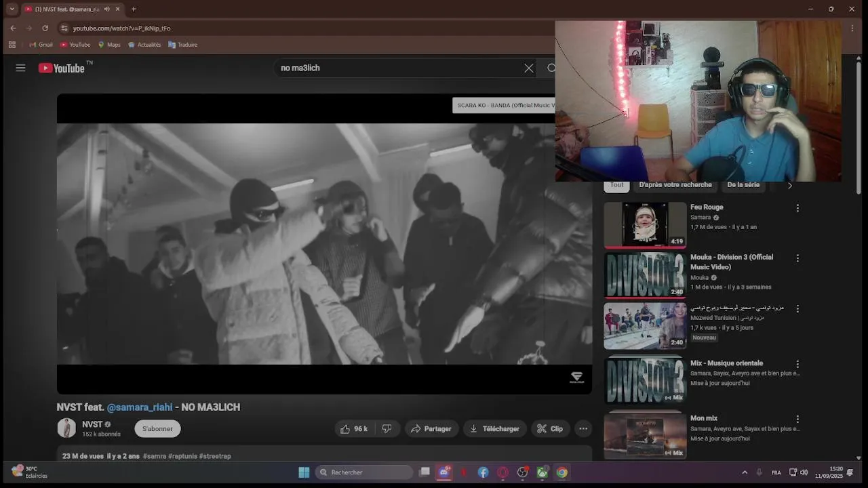Open the @samara_riahi link in the title

[x=140, y=407]
